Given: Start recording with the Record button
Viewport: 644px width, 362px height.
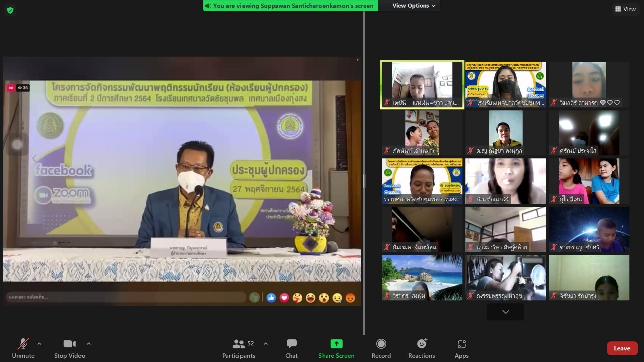Looking at the screenshot, I should pos(381,348).
